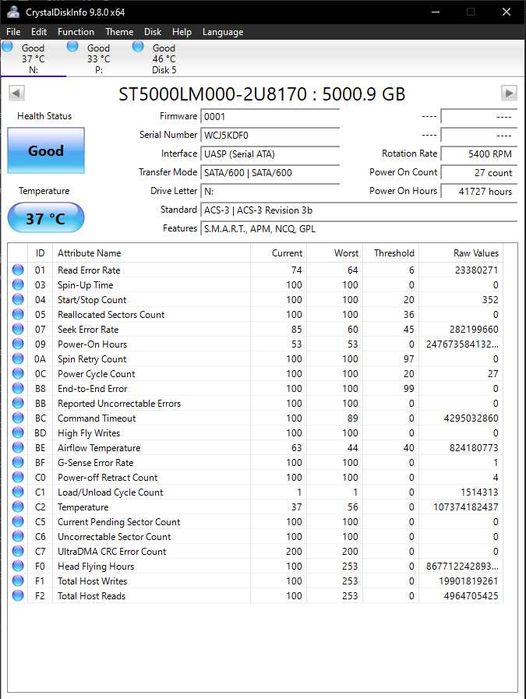This screenshot has width=526, height=699.
Task: Click the Worst column header
Action: (334, 253)
